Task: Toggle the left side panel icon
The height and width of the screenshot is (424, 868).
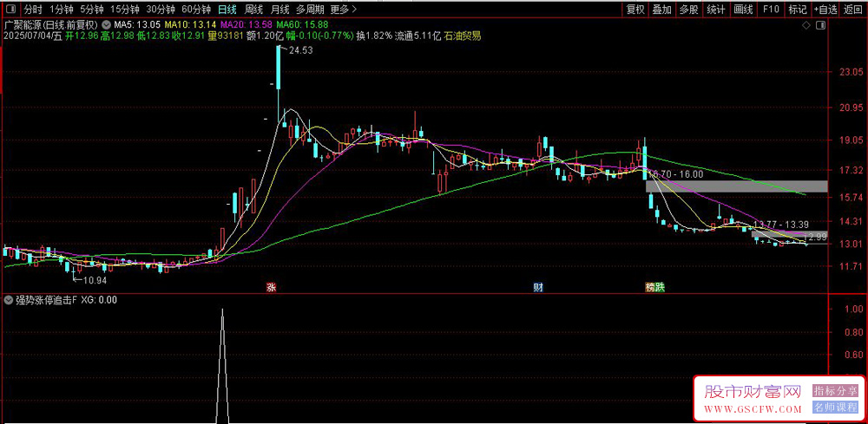Action: 10,10
